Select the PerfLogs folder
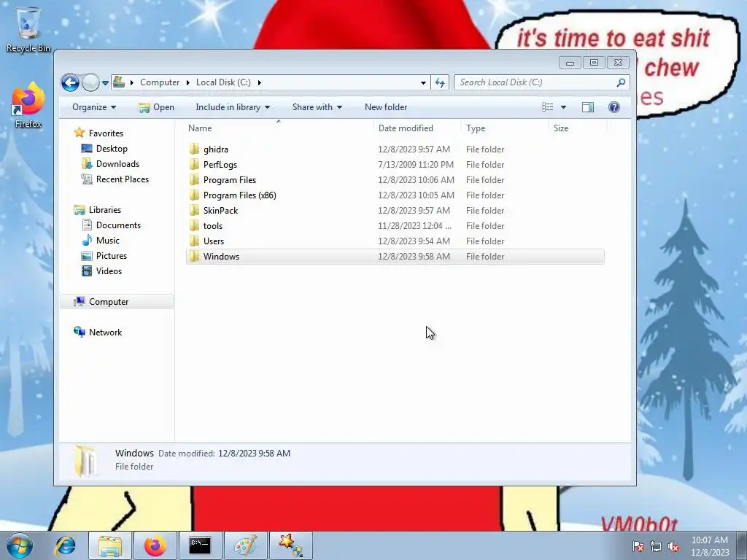This screenshot has width=747, height=560. [220, 165]
